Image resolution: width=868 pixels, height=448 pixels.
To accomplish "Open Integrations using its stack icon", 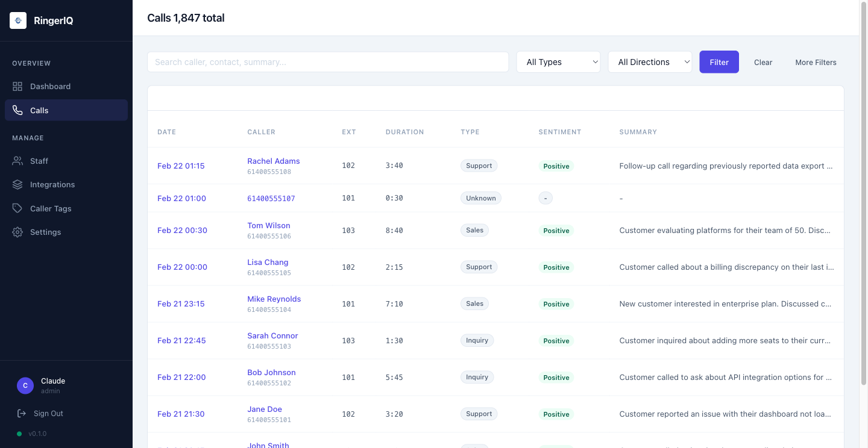I will point(17,184).
